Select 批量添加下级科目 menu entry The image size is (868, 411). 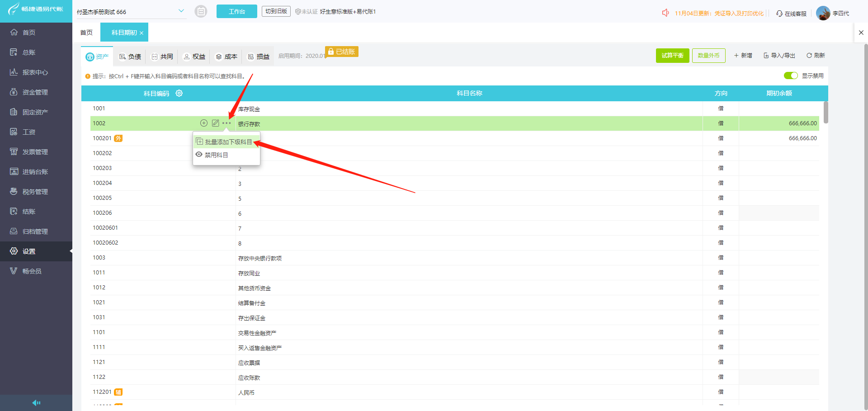[x=226, y=142]
